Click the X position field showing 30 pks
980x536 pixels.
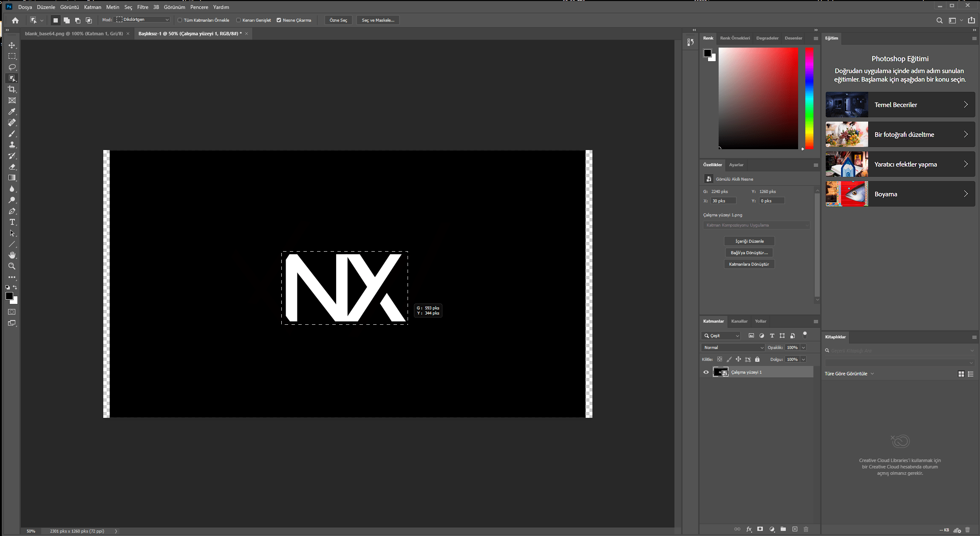pos(723,201)
